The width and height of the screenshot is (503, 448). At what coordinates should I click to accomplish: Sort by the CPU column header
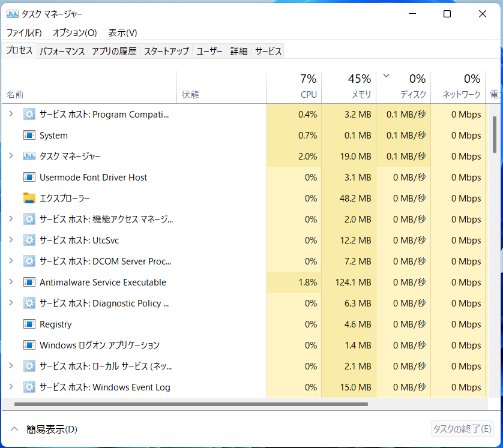[x=294, y=87]
